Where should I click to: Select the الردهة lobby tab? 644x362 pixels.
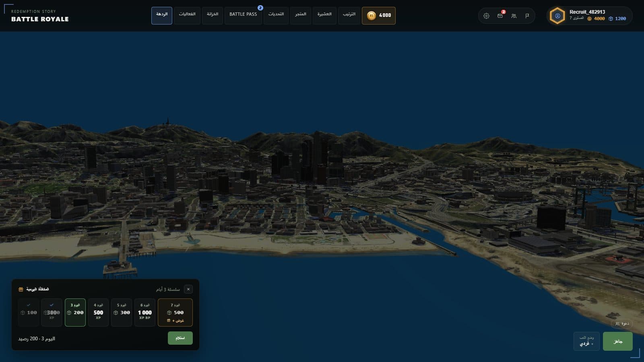click(162, 16)
